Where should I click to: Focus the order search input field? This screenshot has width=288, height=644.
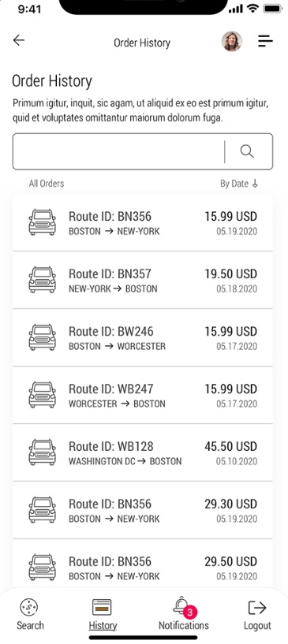[118, 151]
